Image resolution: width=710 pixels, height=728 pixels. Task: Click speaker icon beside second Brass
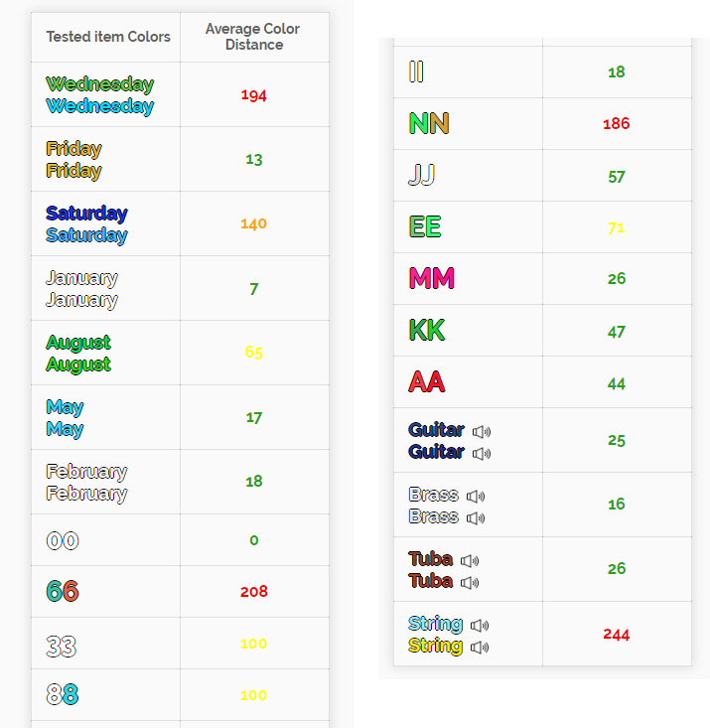[476, 518]
